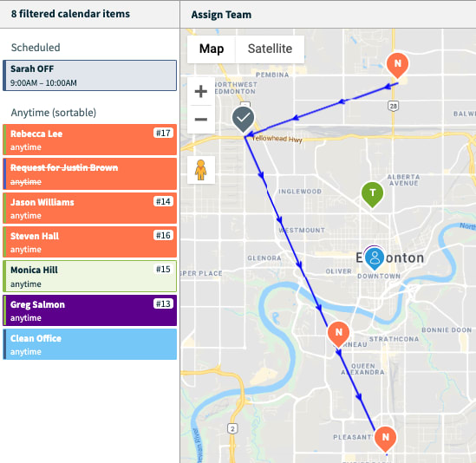476x463 pixels.
Task: Click the Anytime (sortable) section label
Action: click(x=54, y=113)
